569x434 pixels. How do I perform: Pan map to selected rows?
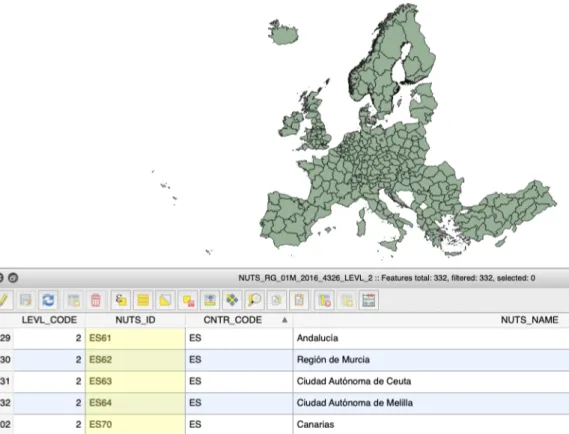click(232, 300)
